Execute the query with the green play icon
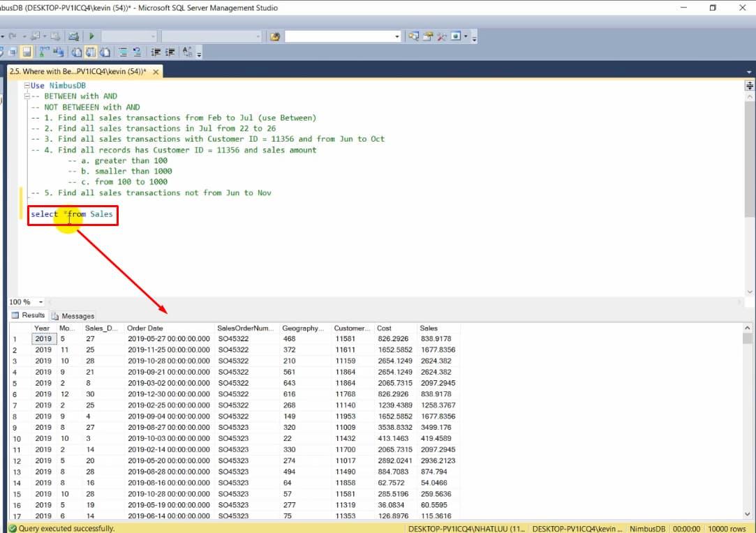This screenshot has height=533, width=756. pos(91,35)
